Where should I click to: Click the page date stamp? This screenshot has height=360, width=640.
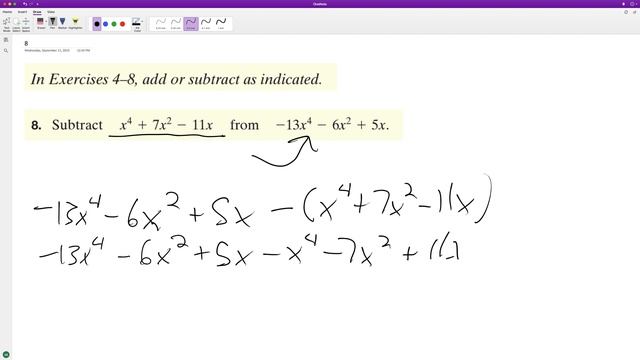pyautogui.click(x=47, y=51)
